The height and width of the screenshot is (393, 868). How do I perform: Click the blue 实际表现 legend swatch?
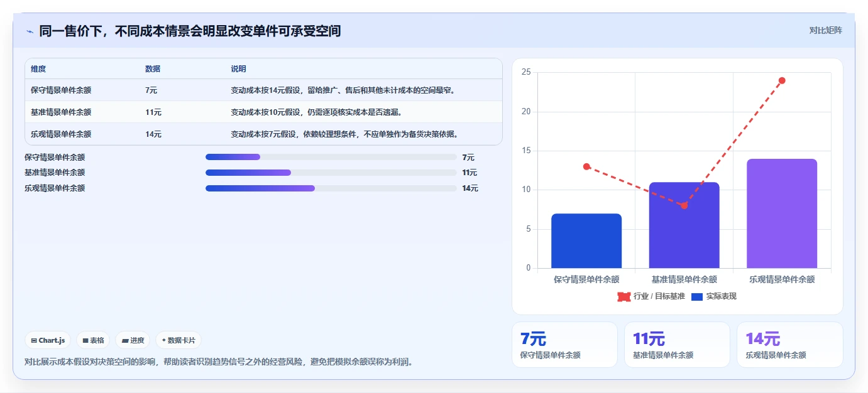tap(697, 297)
